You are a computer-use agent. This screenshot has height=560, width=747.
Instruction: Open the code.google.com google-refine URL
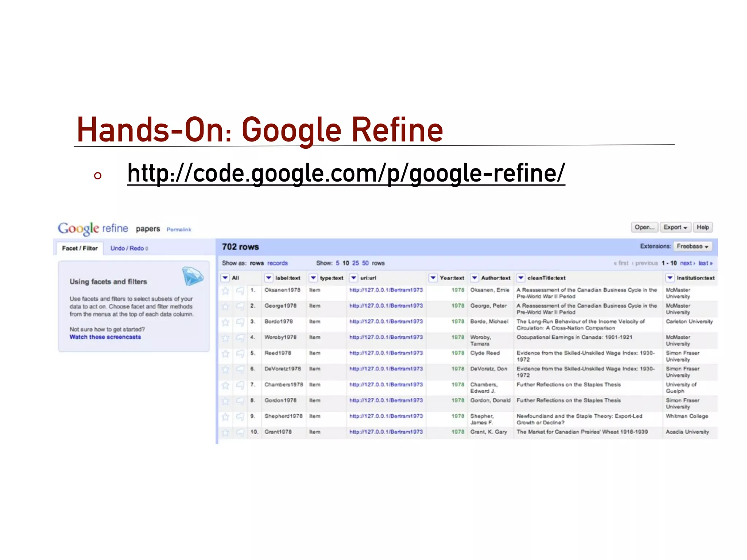tap(346, 174)
